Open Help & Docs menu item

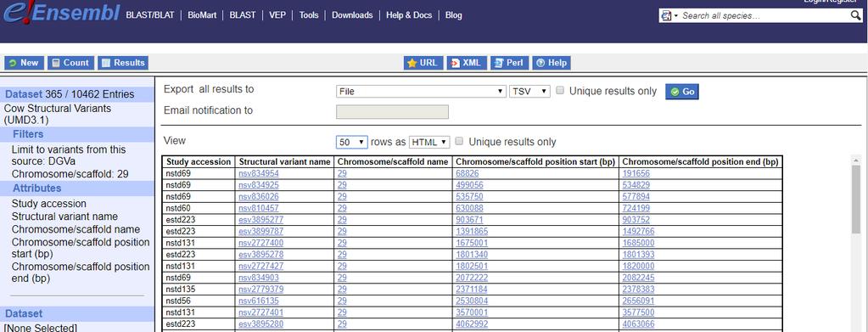pyautogui.click(x=409, y=15)
